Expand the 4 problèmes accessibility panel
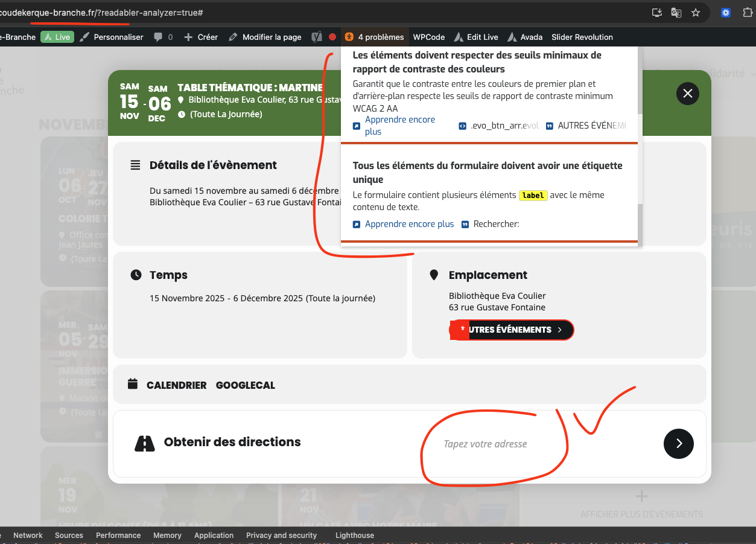Image resolution: width=756 pixels, height=544 pixels. pyautogui.click(x=375, y=37)
